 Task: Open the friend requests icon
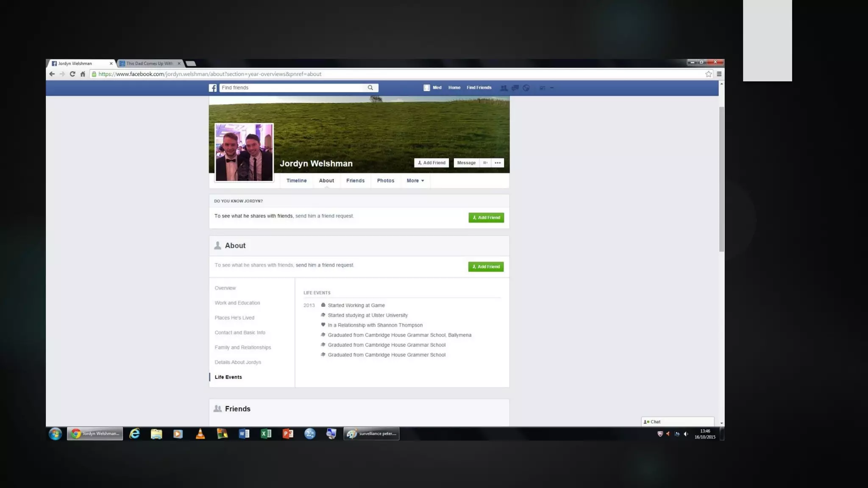pos(504,88)
